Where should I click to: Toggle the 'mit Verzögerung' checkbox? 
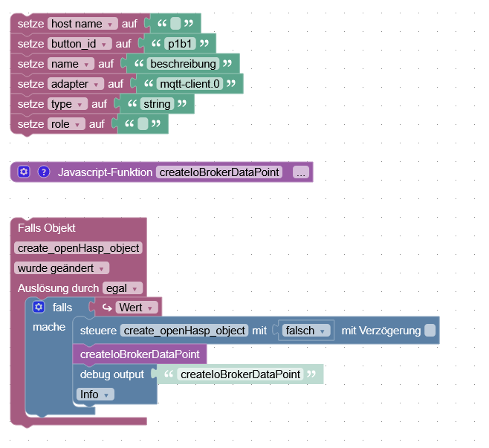pos(430,331)
